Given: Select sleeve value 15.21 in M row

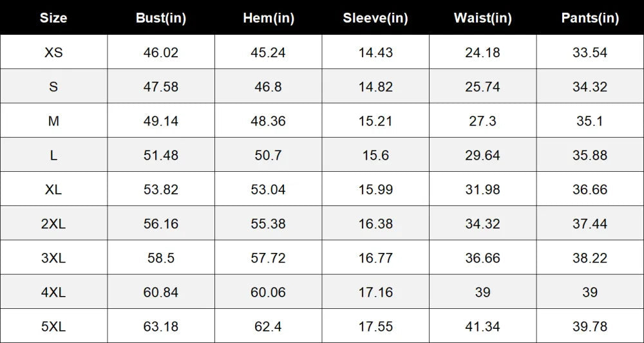Looking at the screenshot, I should [376, 121].
